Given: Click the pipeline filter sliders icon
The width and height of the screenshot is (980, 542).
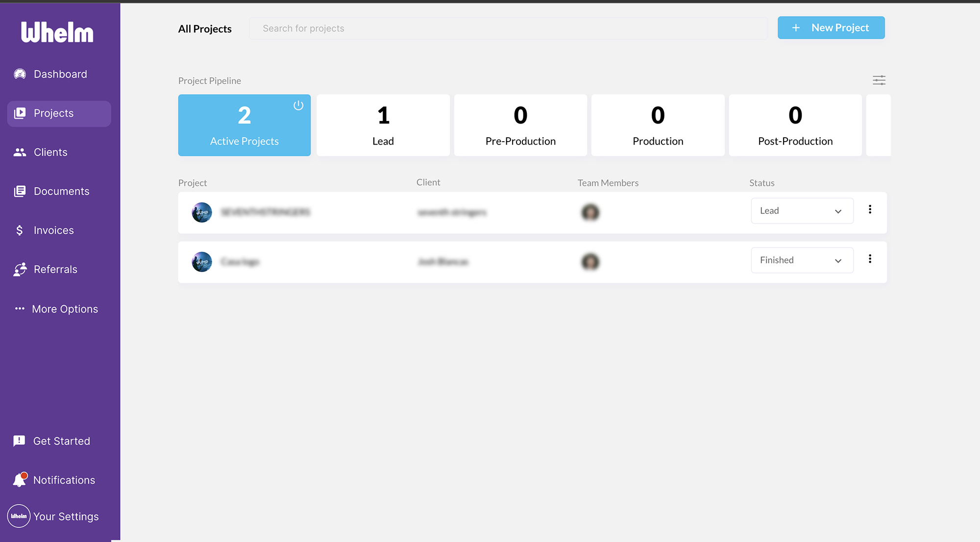Looking at the screenshot, I should [879, 80].
